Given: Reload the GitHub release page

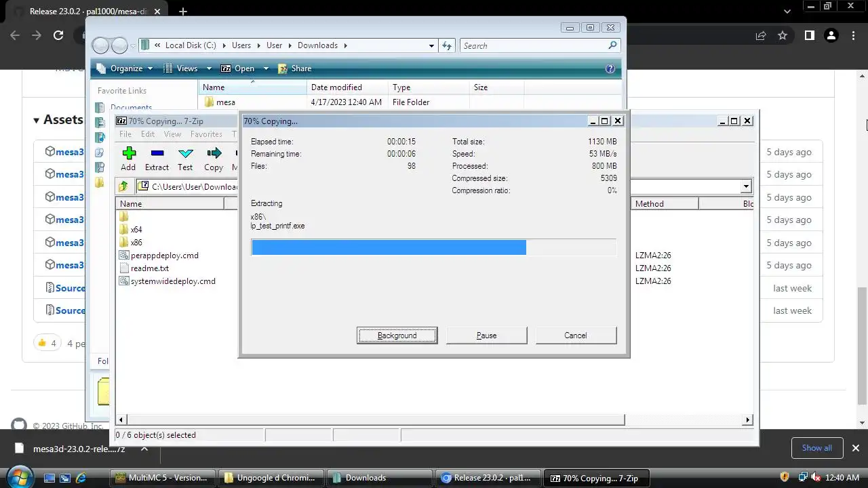Looking at the screenshot, I should pyautogui.click(x=58, y=35).
